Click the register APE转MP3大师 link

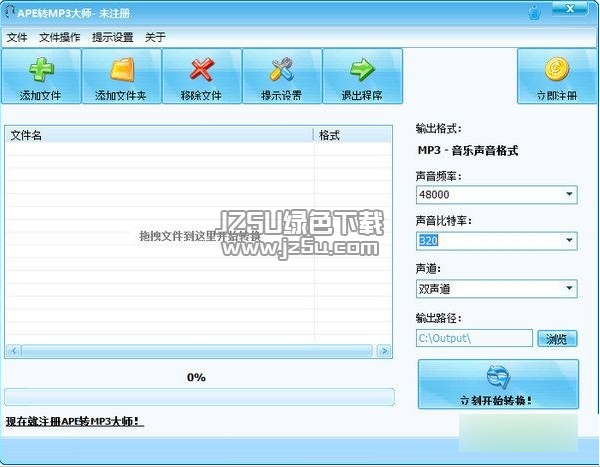coord(75,421)
